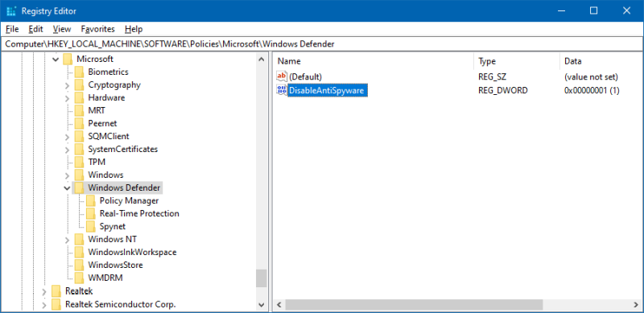
Task: Expand the Windows key
Action: (68, 175)
